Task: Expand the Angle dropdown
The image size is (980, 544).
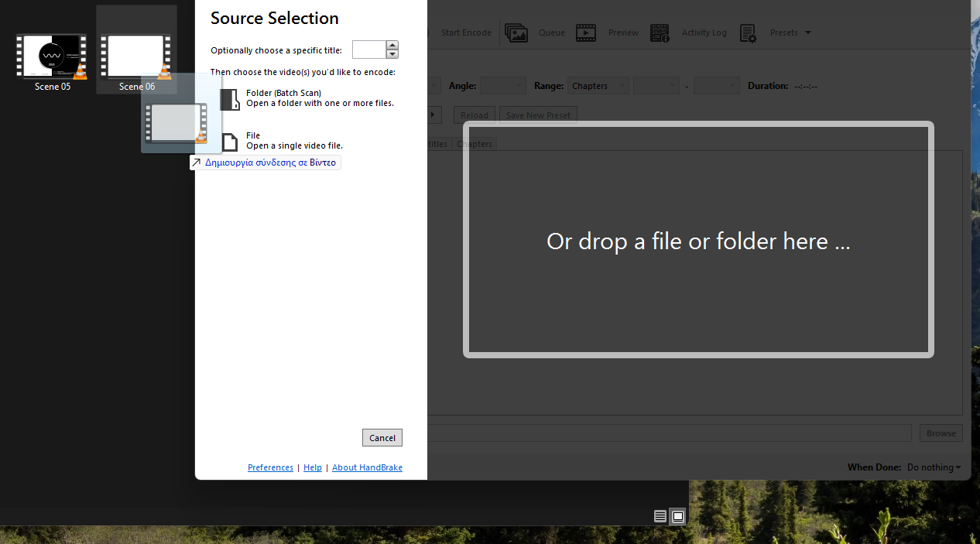Action: click(x=502, y=86)
